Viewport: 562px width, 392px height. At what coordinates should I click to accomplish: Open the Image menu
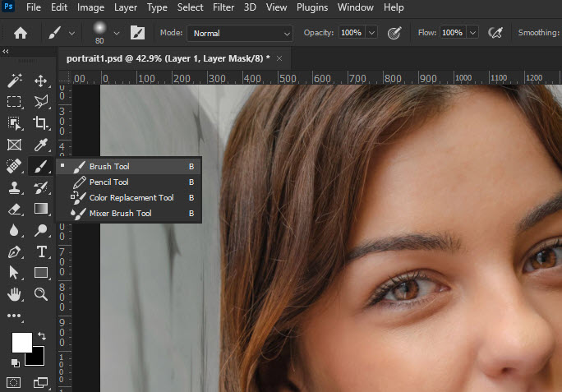(x=90, y=7)
